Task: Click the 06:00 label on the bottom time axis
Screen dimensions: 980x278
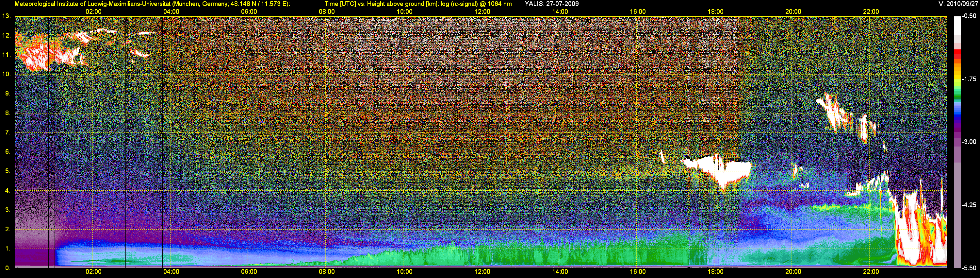Action: (249, 272)
